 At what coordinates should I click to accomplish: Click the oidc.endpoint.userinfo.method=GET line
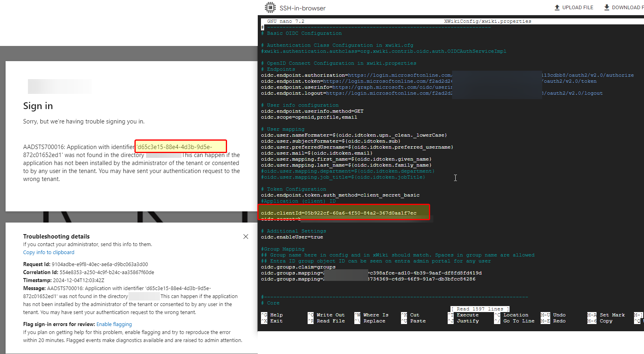point(312,111)
